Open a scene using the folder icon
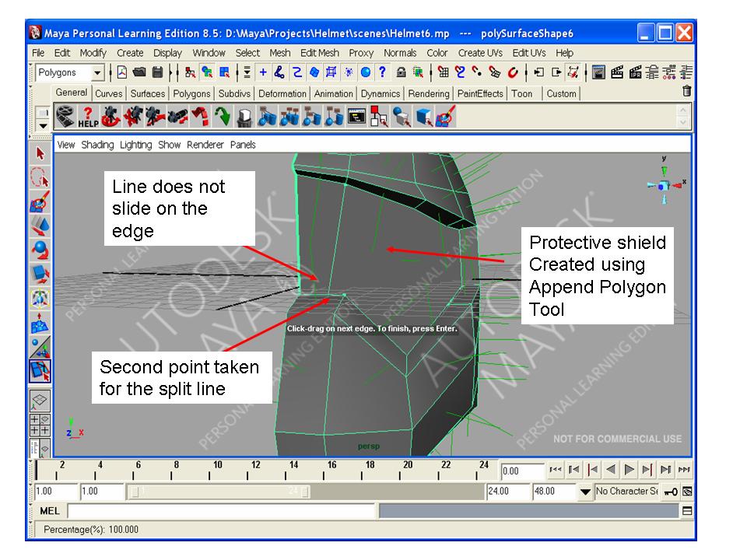The width and height of the screenshot is (747, 560). [x=139, y=72]
